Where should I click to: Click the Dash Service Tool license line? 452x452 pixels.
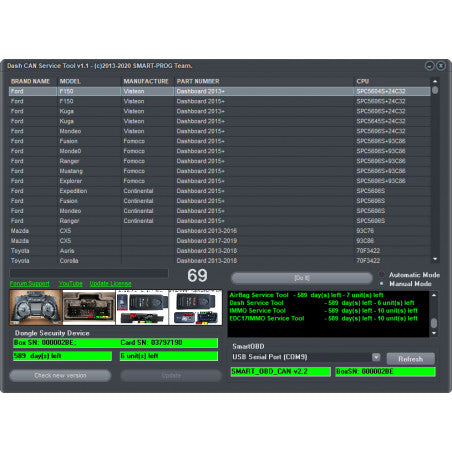point(322,303)
